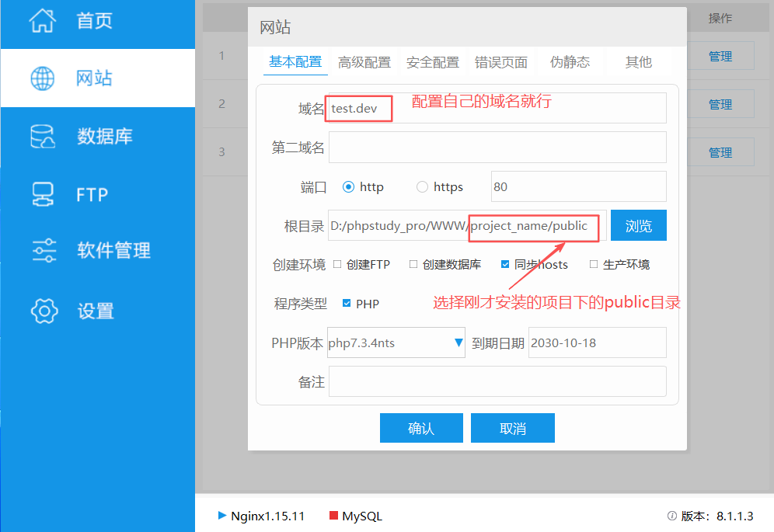Click the Nginx1.15.11 running status icon
Screen dimensions: 774x532
(222, 516)
